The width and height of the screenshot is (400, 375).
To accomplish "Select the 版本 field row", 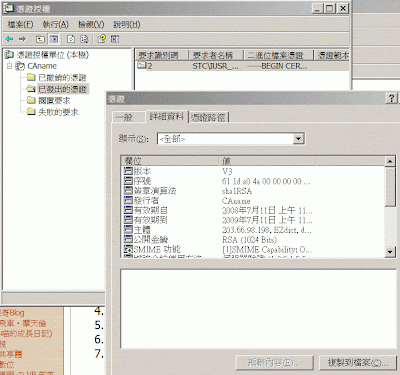I will pyautogui.click(x=253, y=171).
